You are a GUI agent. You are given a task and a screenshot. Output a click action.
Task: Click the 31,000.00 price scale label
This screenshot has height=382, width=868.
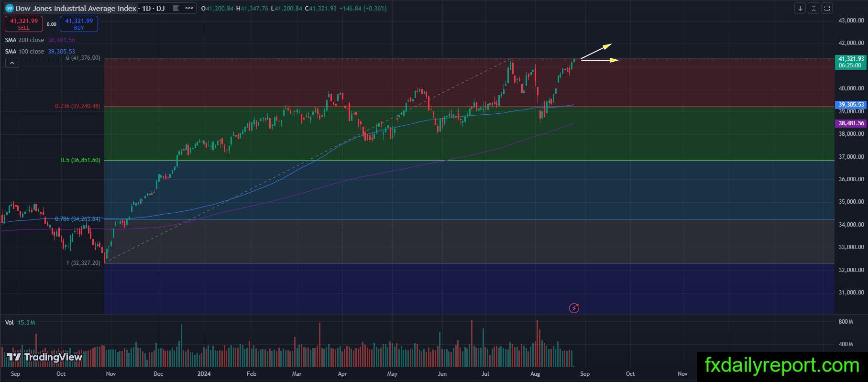(x=851, y=293)
